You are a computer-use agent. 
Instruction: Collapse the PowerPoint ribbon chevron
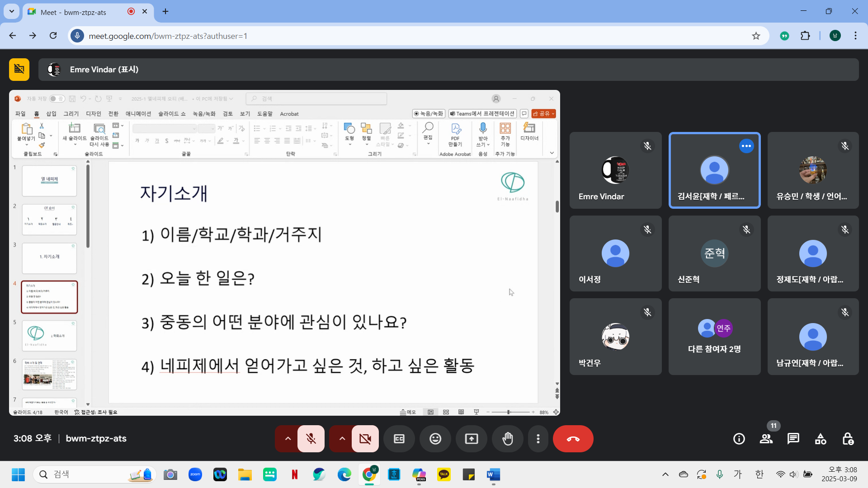click(552, 153)
